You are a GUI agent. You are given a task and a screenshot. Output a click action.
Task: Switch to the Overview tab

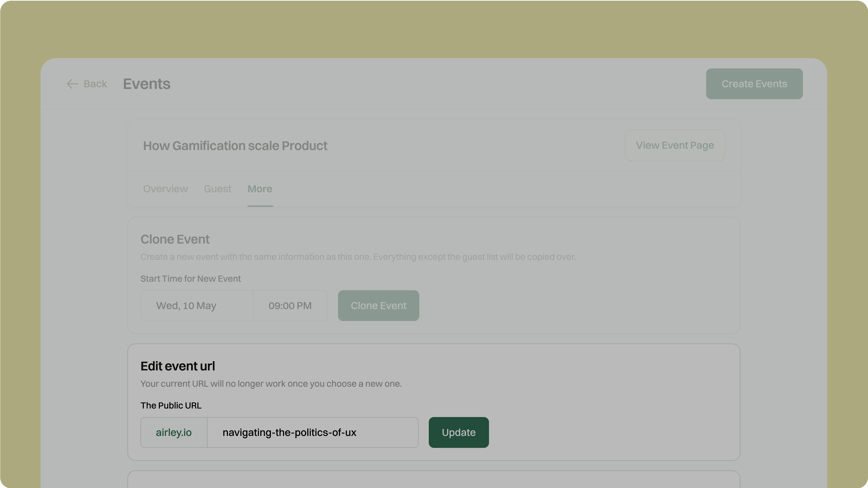166,189
